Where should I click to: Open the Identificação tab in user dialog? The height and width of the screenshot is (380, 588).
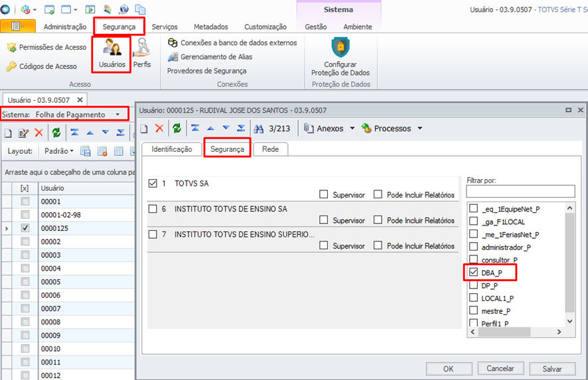tap(172, 149)
